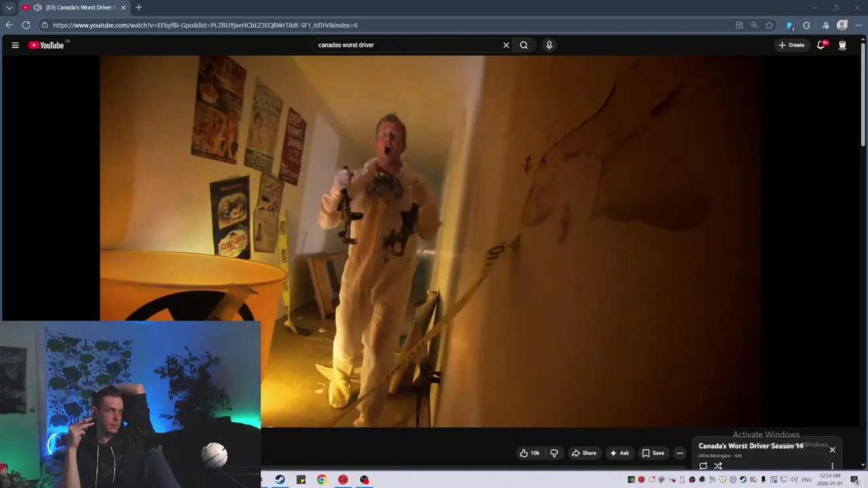The width and height of the screenshot is (868, 488).
Task: Open the media/music control icon in toolbar
Action: (x=825, y=25)
